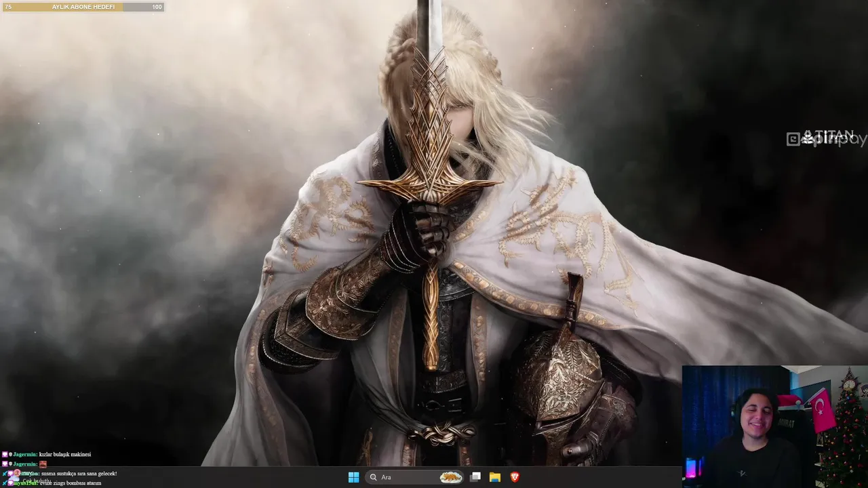Open Task View from the taskbar

coord(475,477)
